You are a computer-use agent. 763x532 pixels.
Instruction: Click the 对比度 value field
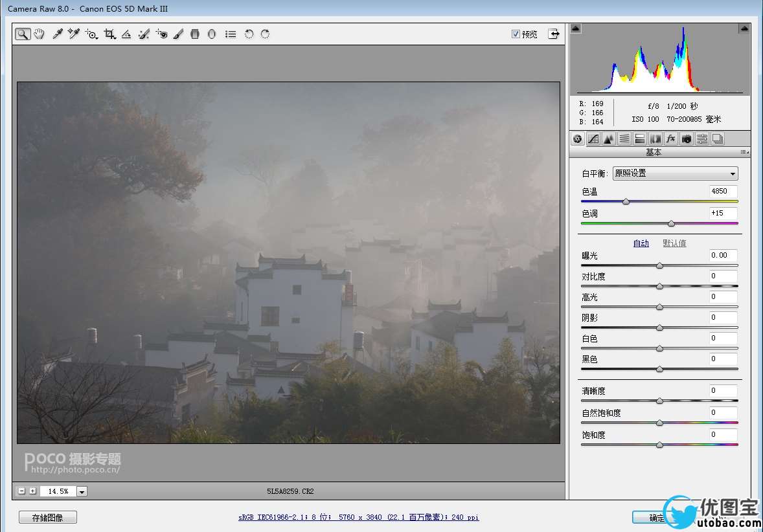pos(723,276)
